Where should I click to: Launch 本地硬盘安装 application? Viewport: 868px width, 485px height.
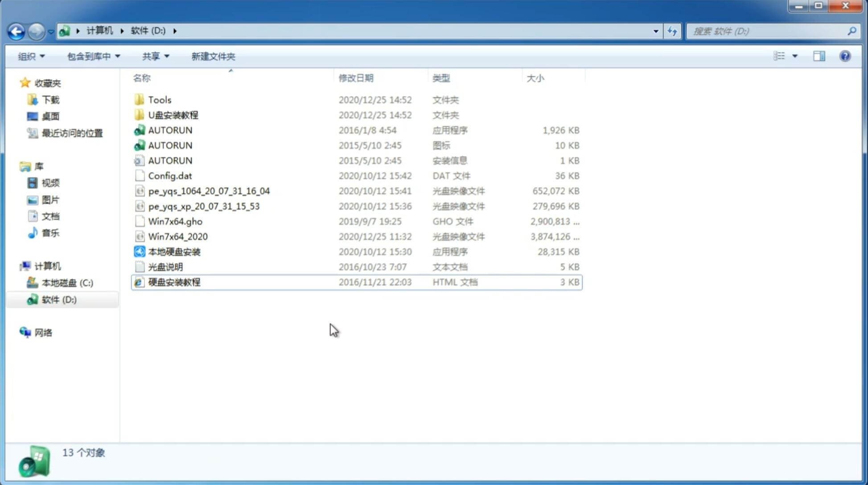[x=173, y=251]
